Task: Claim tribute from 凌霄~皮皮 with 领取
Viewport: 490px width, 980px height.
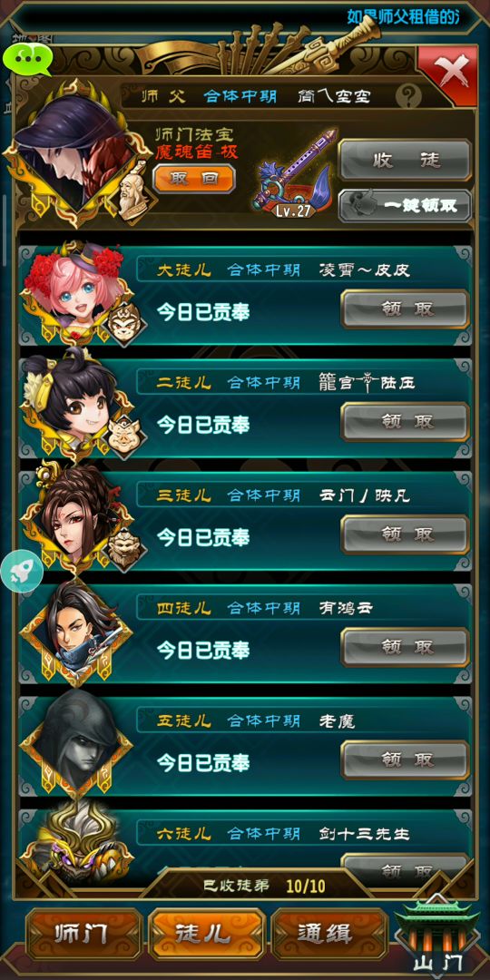Action: [405, 309]
